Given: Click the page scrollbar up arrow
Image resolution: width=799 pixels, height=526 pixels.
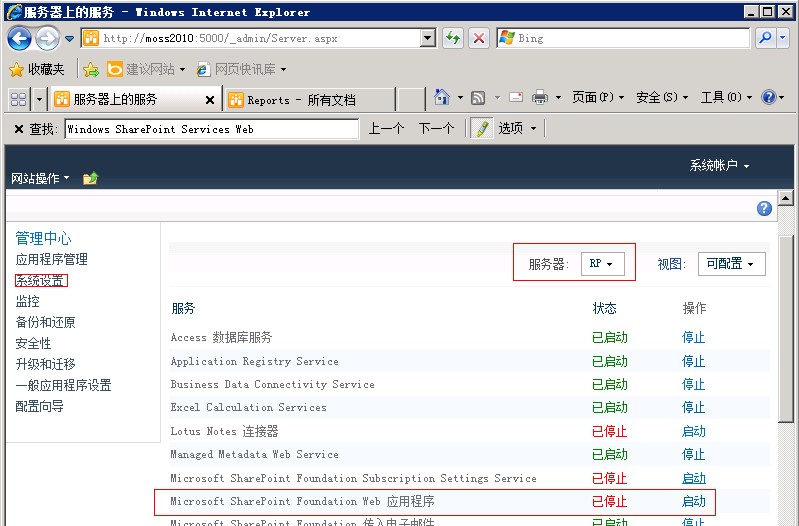Looking at the screenshot, I should (786, 198).
